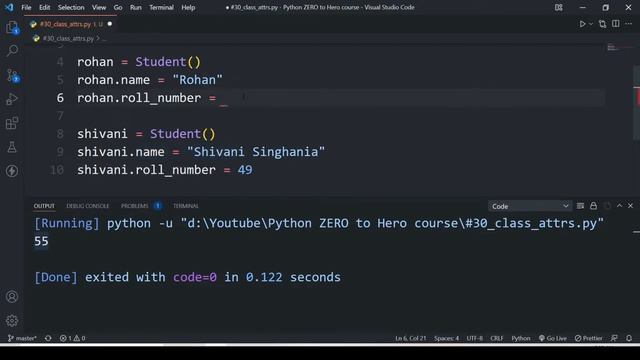
Task: Click on the value 49 in line 10
Action: (x=245, y=170)
